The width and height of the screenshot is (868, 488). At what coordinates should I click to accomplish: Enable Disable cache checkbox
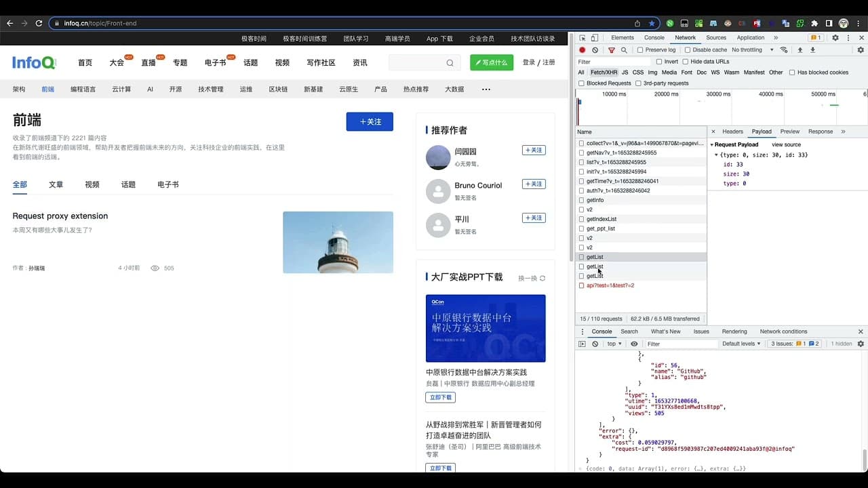coord(688,50)
